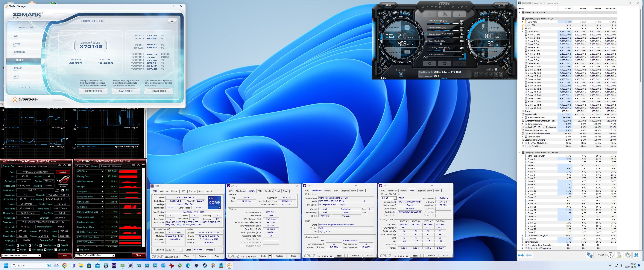Open CPU-Z Socket #1 selection dropdown

pos(181,250)
